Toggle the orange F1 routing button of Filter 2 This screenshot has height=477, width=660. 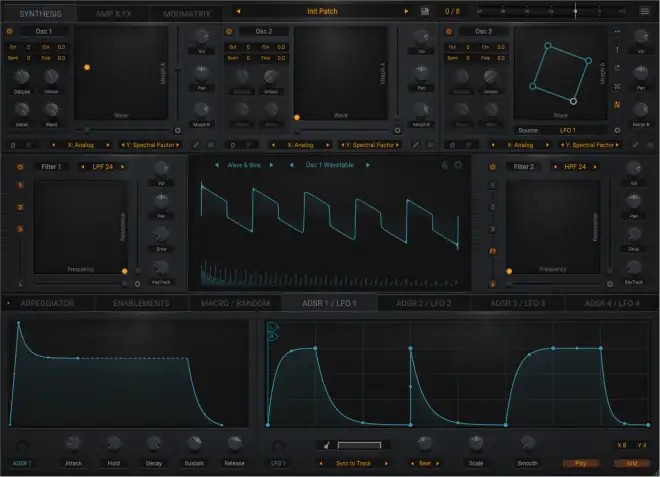click(x=492, y=251)
